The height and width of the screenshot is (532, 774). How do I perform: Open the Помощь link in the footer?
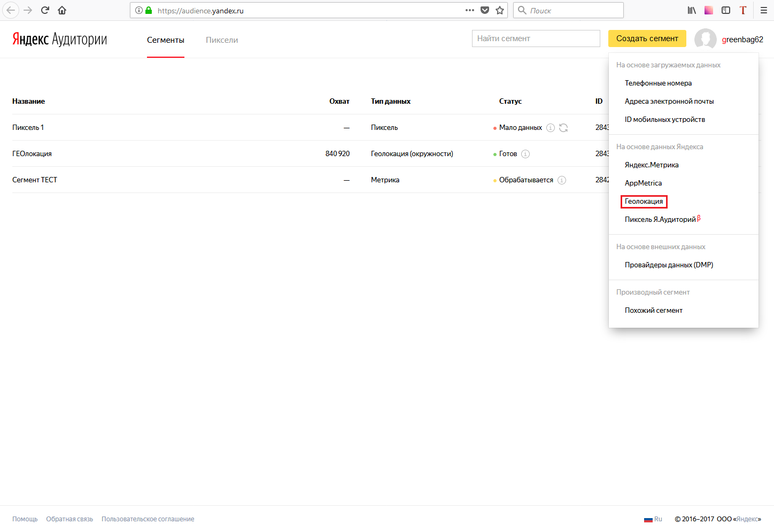[x=25, y=519]
